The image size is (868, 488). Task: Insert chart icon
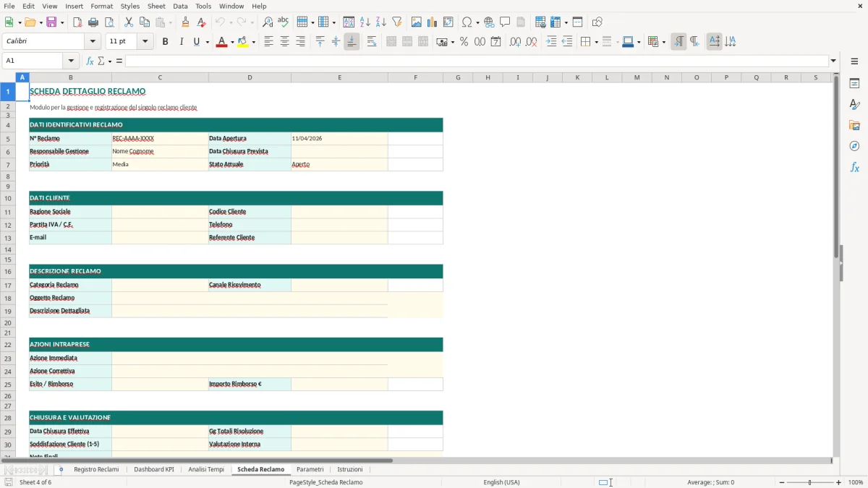tap(433, 22)
